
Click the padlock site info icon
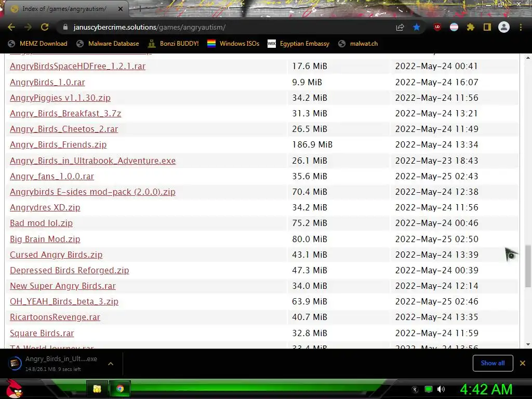(65, 28)
